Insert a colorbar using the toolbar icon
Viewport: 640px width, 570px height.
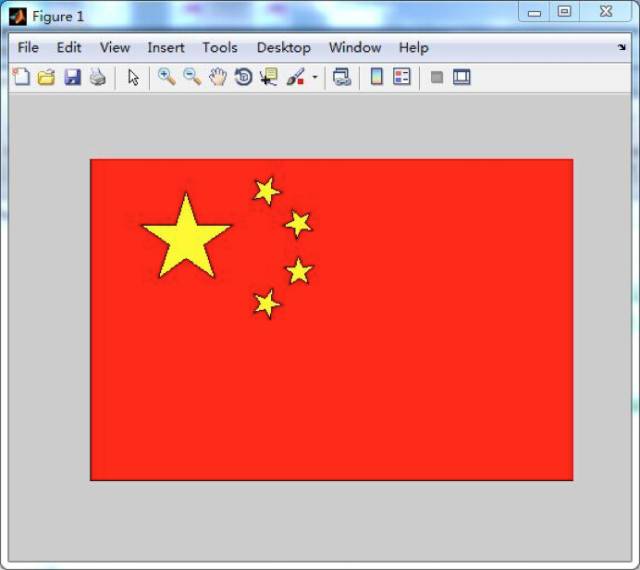coord(376,77)
